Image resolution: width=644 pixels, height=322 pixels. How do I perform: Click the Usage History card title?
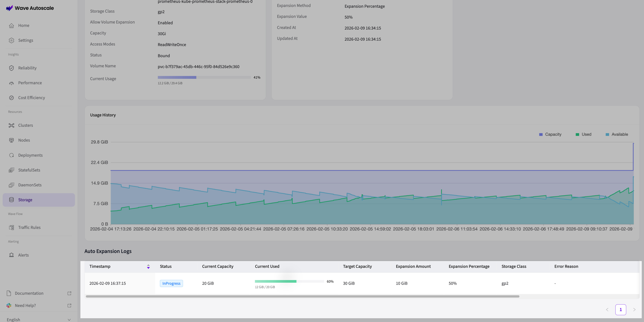(x=103, y=115)
